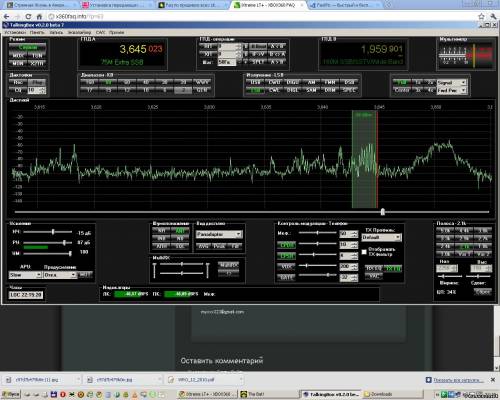This screenshot has height=400, width=500.
Task: Click the panadapter horizontal position slider thumb
Action: click(x=383, y=212)
